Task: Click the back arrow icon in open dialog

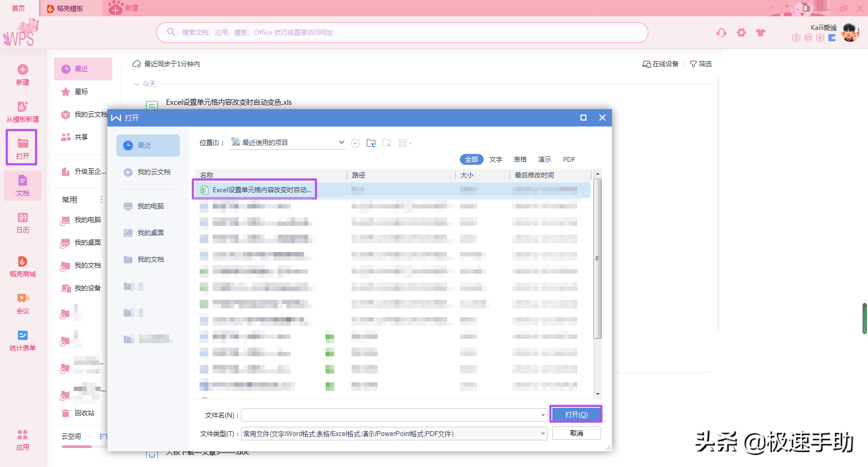Action: click(x=355, y=143)
